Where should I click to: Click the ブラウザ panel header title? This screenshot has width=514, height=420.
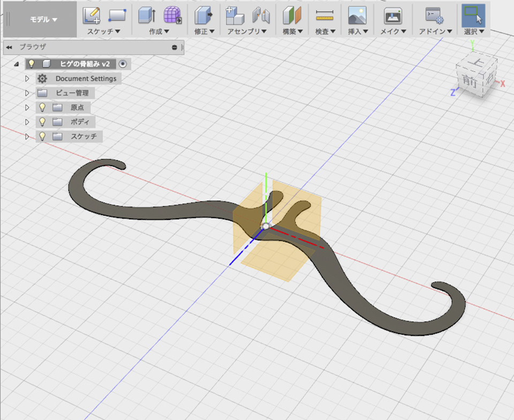pyautogui.click(x=33, y=47)
